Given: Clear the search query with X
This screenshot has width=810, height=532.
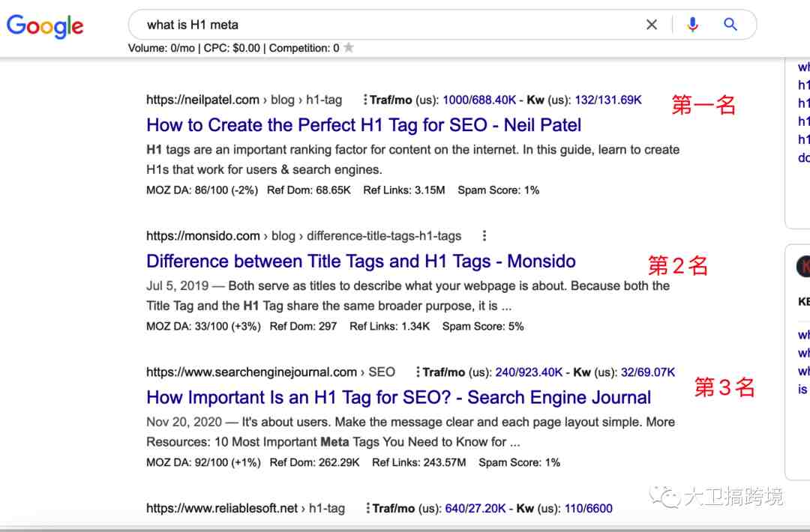Looking at the screenshot, I should tap(652, 24).
